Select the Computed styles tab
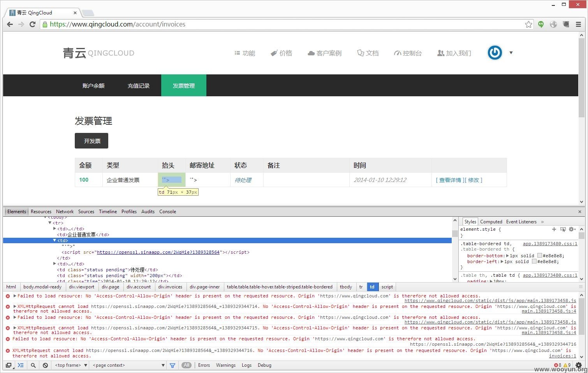The width and height of the screenshot is (588, 373). 491,222
